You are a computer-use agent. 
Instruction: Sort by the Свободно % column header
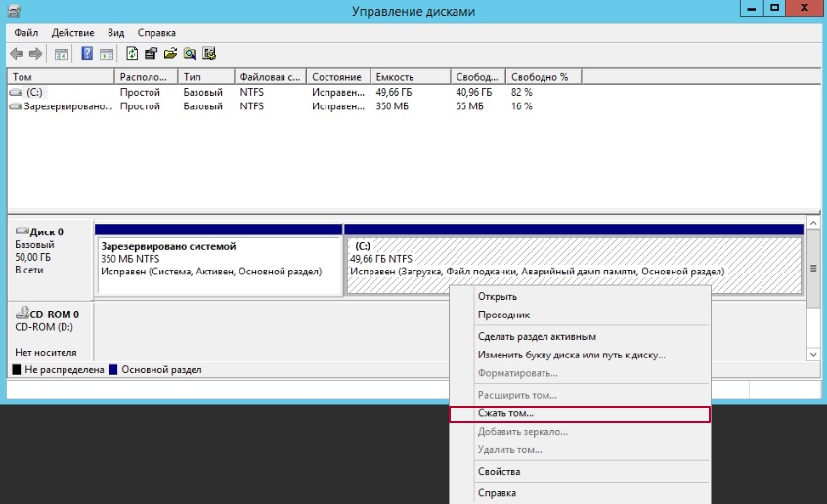[544, 77]
